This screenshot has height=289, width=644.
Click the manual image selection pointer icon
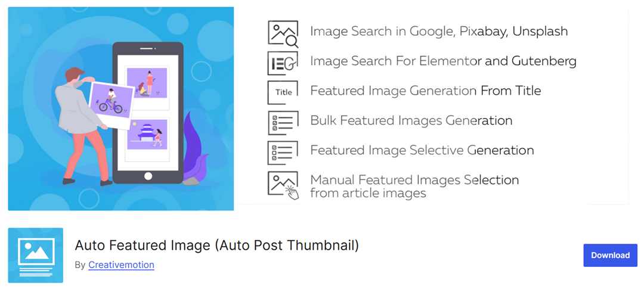click(283, 185)
